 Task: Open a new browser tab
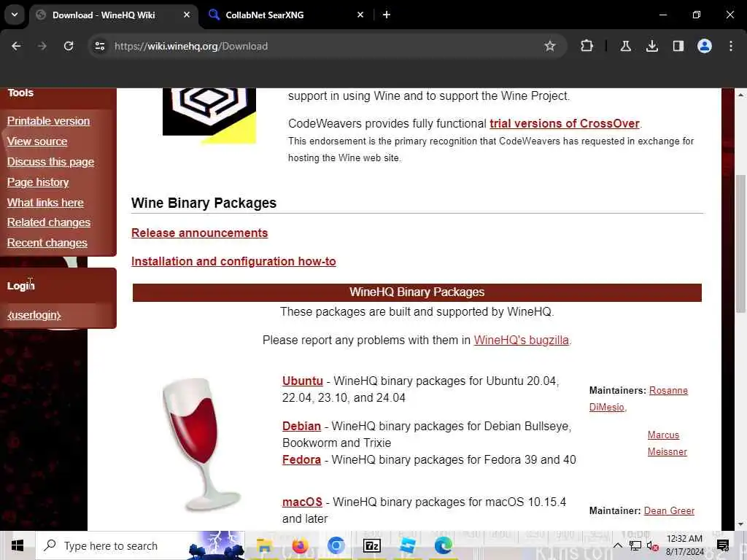point(387,15)
